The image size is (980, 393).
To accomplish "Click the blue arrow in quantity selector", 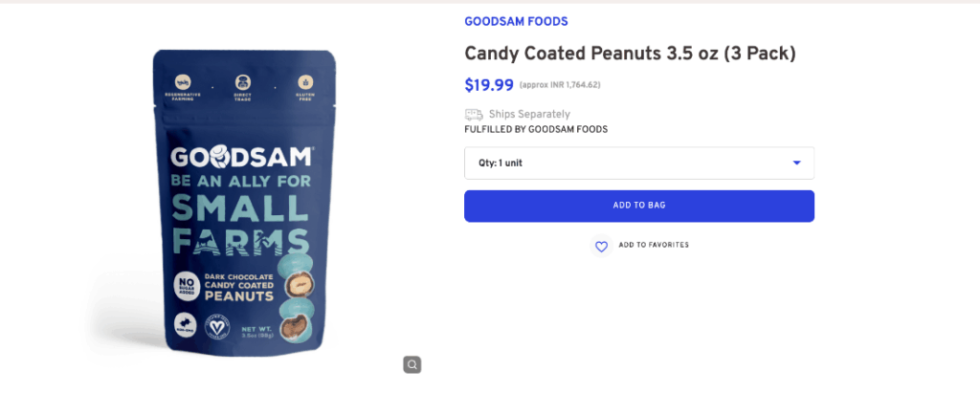I will pos(796,164).
